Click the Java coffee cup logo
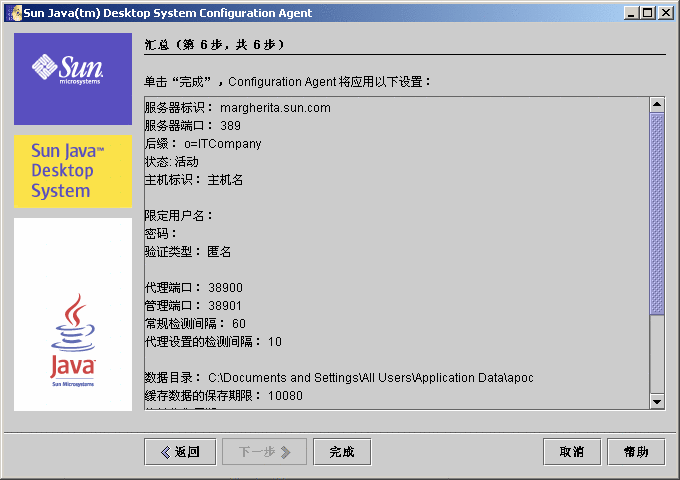 pos(73,340)
